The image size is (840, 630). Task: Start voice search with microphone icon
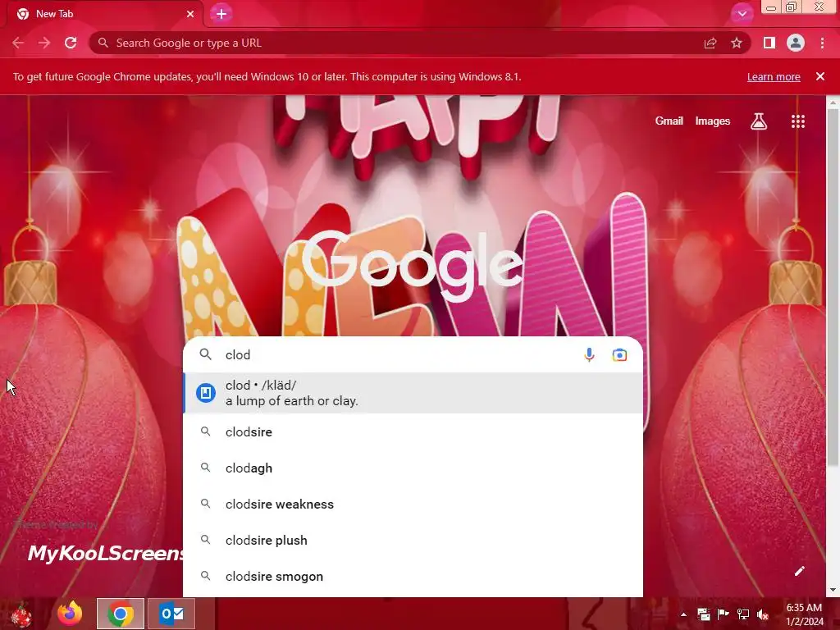(x=589, y=354)
